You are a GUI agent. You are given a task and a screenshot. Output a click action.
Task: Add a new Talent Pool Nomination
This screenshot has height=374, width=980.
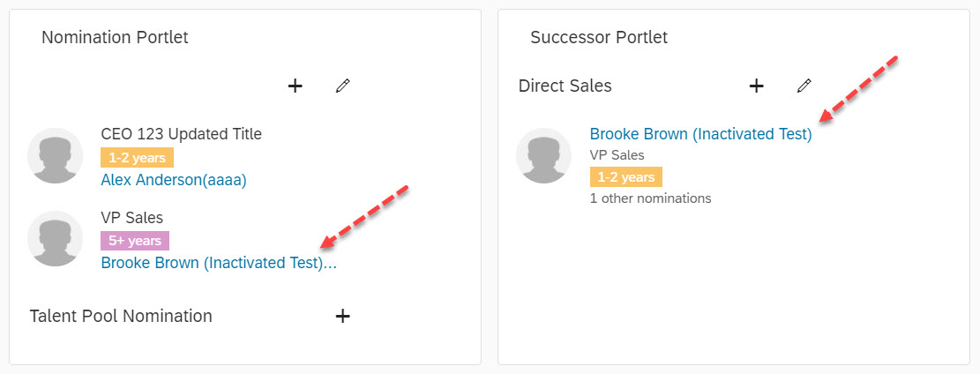[342, 316]
